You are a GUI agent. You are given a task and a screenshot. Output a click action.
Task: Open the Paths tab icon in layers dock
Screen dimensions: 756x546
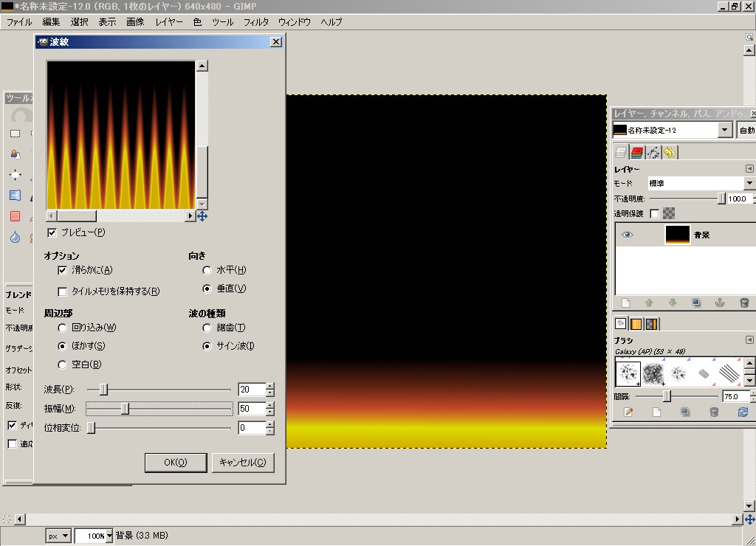pos(653,153)
